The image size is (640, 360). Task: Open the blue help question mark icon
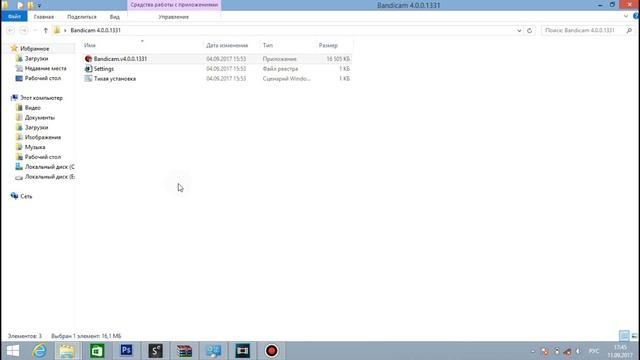point(636,16)
